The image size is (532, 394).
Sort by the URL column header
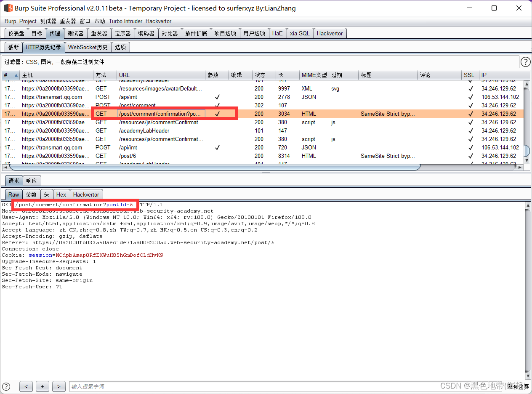(x=161, y=75)
